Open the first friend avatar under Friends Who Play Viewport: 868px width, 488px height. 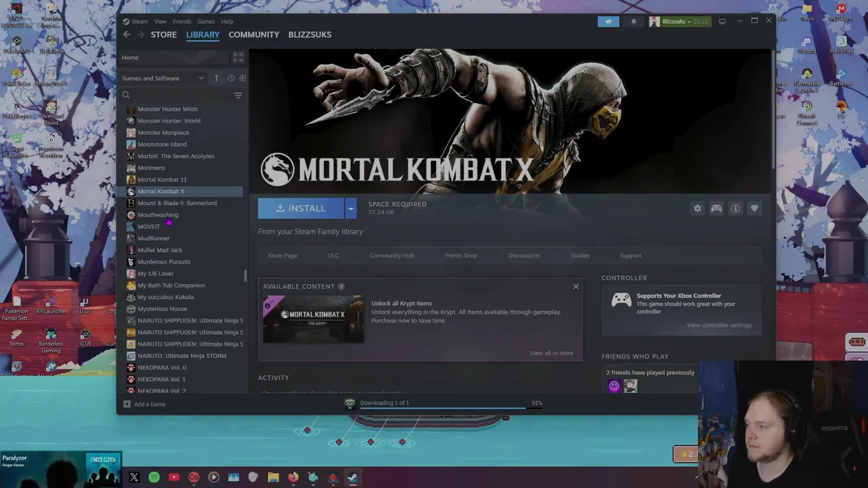tap(614, 386)
